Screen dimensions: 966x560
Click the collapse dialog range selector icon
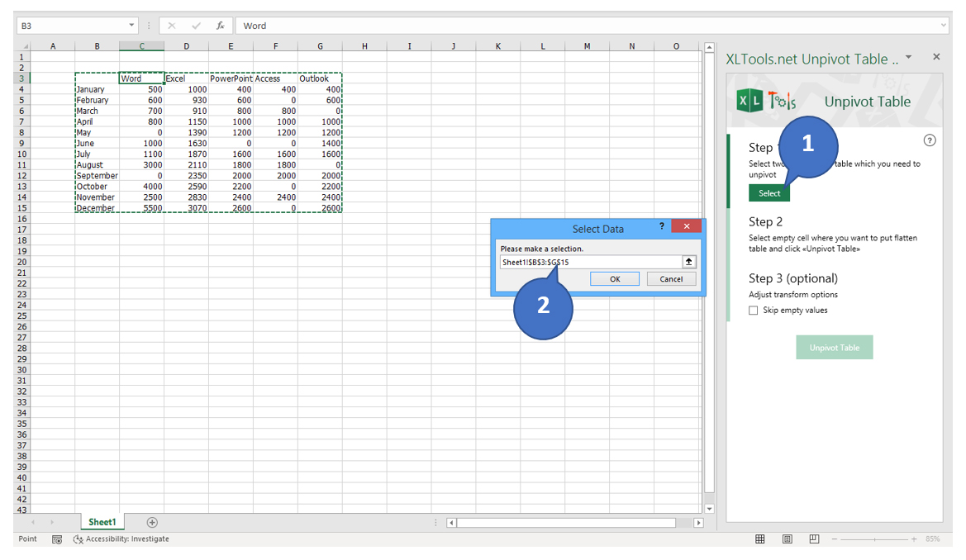[x=689, y=262]
